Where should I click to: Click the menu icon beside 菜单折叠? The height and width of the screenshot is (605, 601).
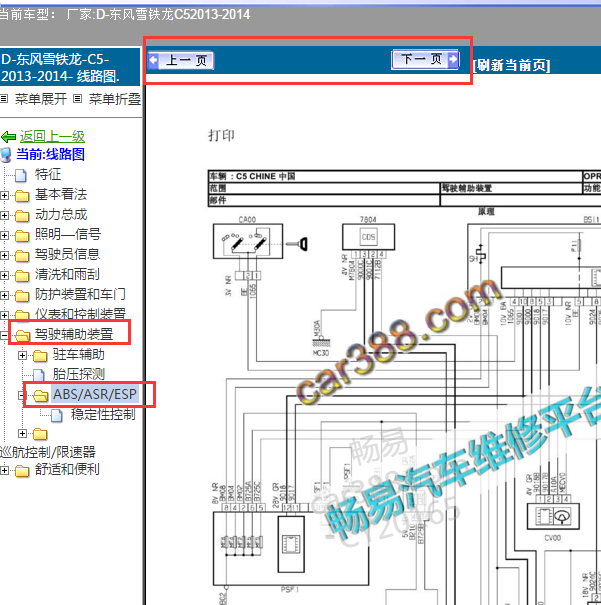pos(78,99)
